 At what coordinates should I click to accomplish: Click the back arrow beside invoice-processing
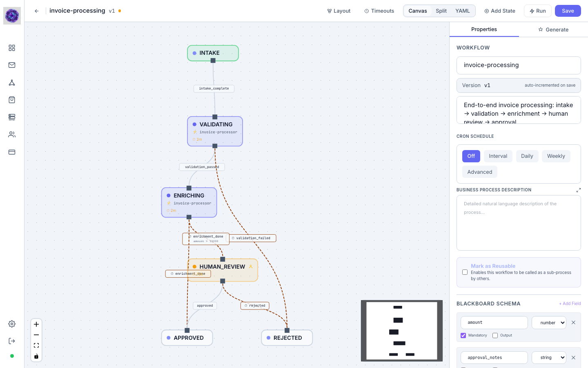pos(37,11)
